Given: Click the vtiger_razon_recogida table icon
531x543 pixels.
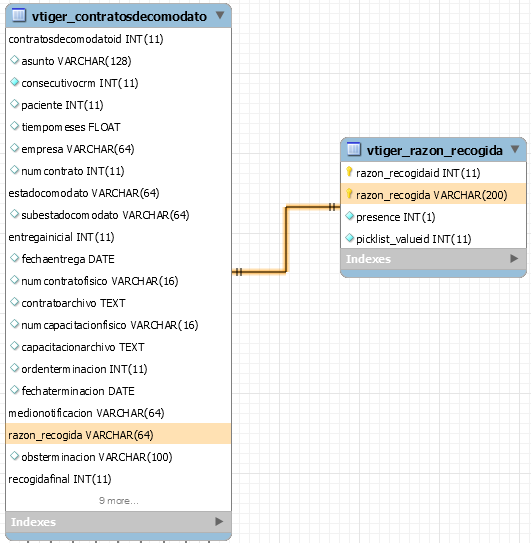Looking at the screenshot, I should click(x=354, y=149).
